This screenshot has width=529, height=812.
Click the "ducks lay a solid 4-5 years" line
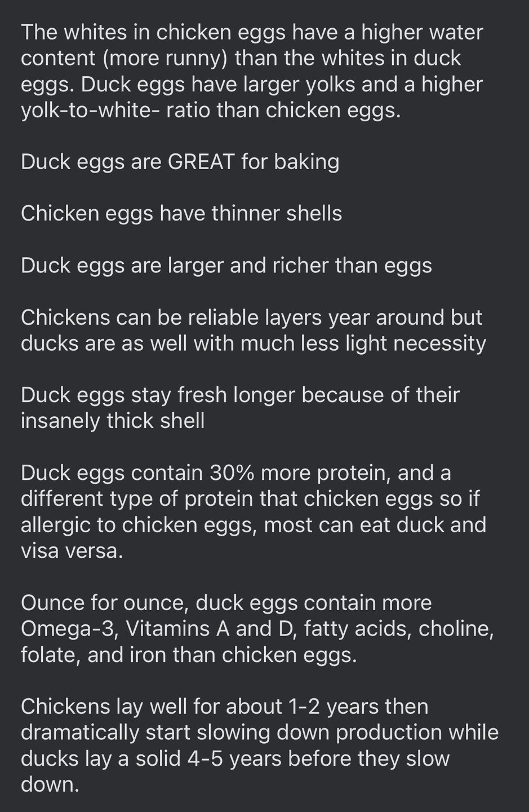pyautogui.click(x=235, y=758)
